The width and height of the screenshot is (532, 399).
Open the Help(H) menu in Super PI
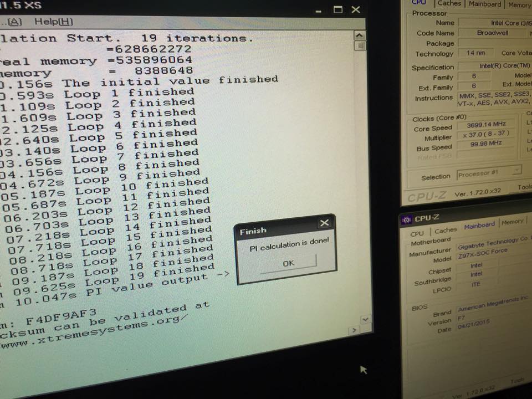tap(53, 22)
